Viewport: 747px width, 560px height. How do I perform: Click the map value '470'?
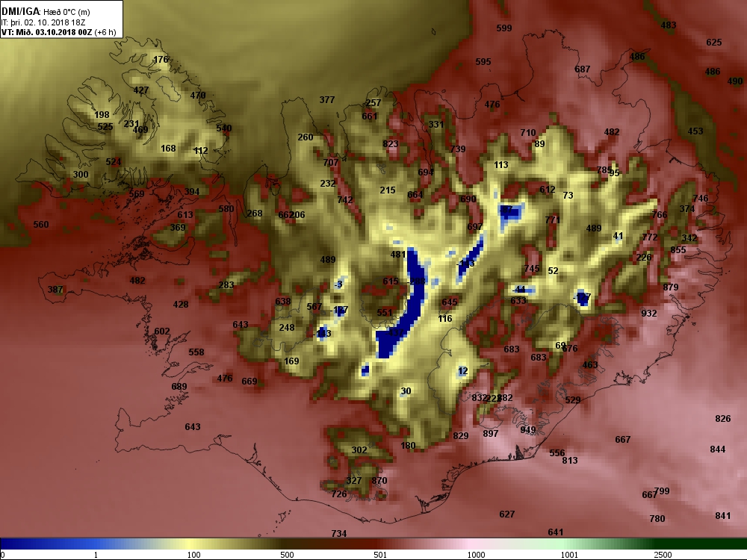click(198, 96)
